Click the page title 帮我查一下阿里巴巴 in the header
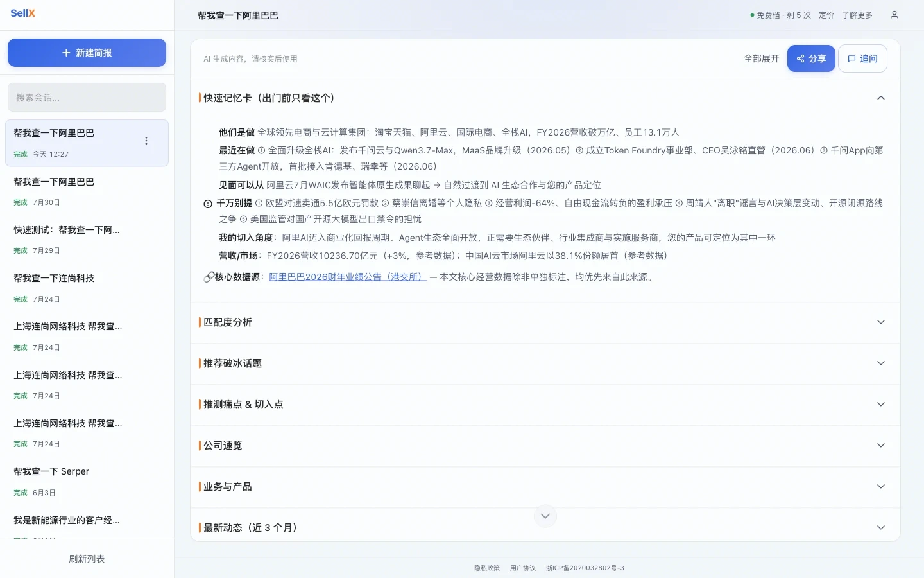Screen dimensions: 924x578 (x=238, y=15)
